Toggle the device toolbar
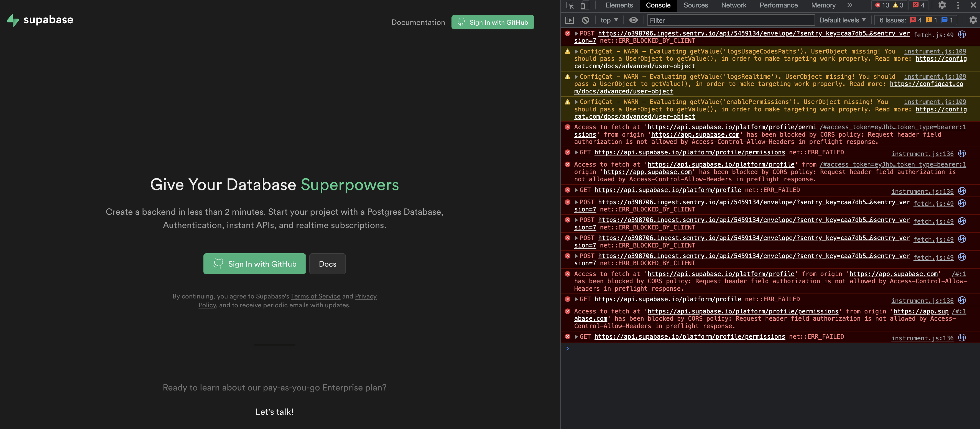The width and height of the screenshot is (980, 429). (585, 5)
